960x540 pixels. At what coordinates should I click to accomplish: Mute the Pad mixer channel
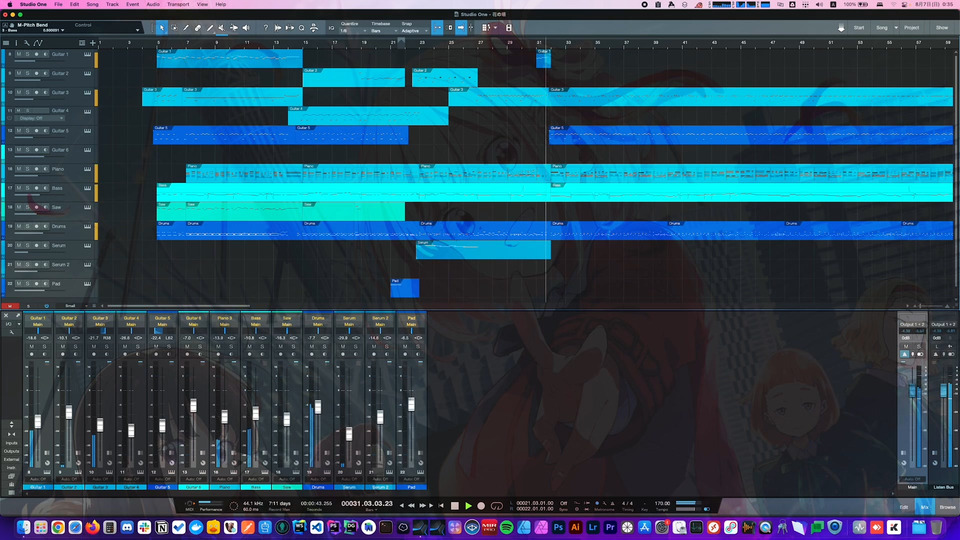tap(405, 347)
